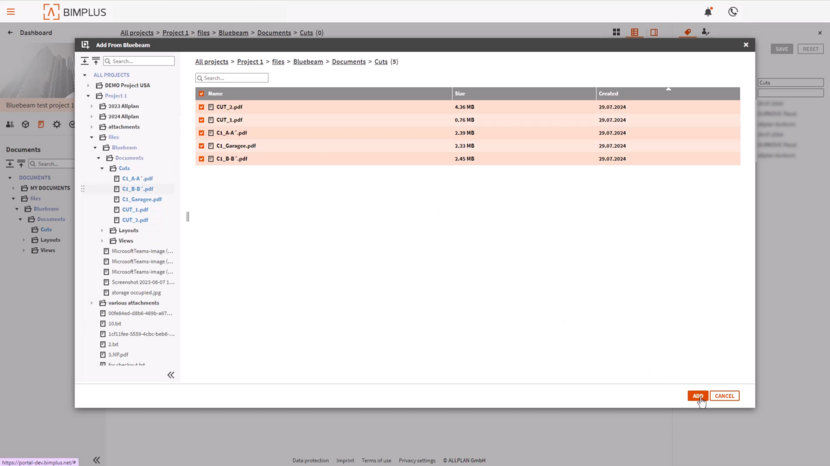This screenshot has width=830, height=466.
Task: Expand the Layouts folder in dialog tree
Action: tap(102, 230)
